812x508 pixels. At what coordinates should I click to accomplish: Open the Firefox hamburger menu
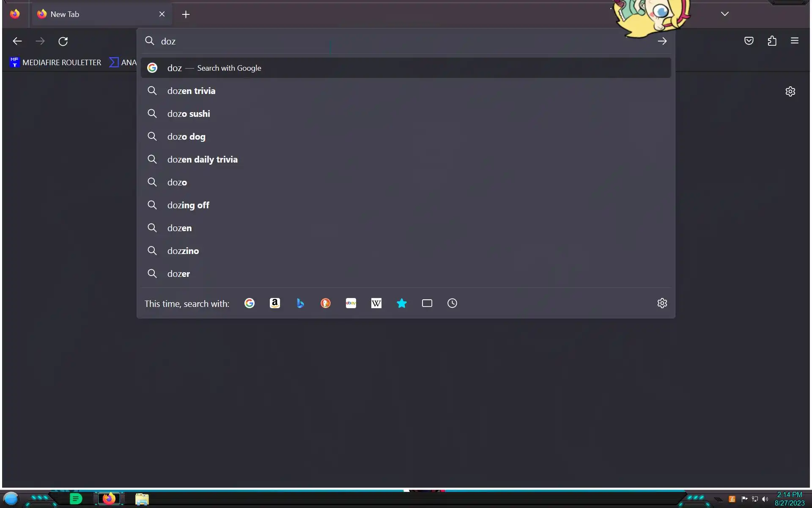(x=795, y=41)
